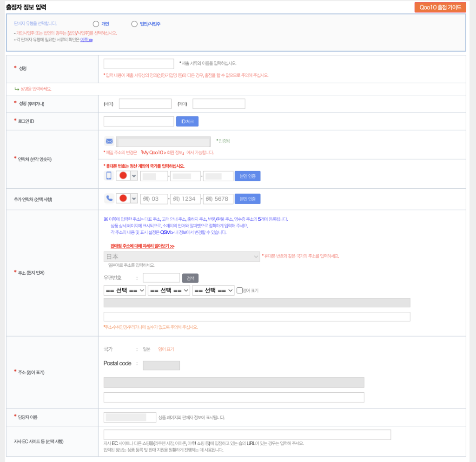476x462 pixels.
Task: Click Japan flag in mobile number row
Action: click(123, 176)
